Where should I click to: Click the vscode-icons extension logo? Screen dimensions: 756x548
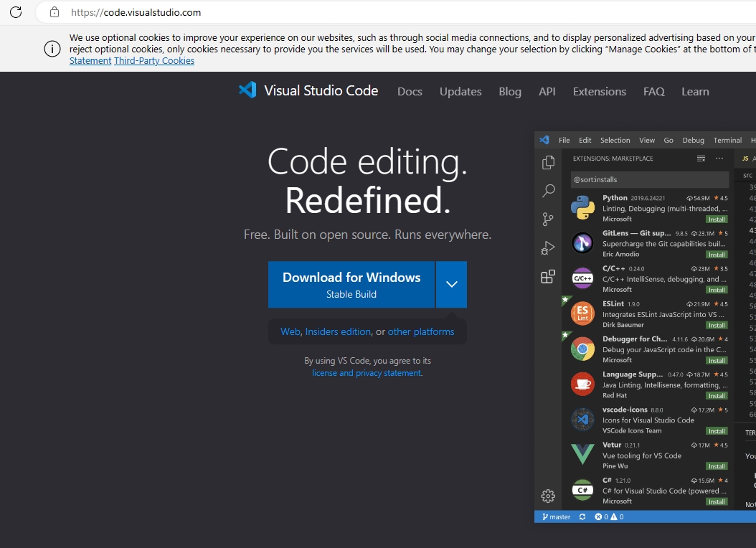click(x=582, y=420)
